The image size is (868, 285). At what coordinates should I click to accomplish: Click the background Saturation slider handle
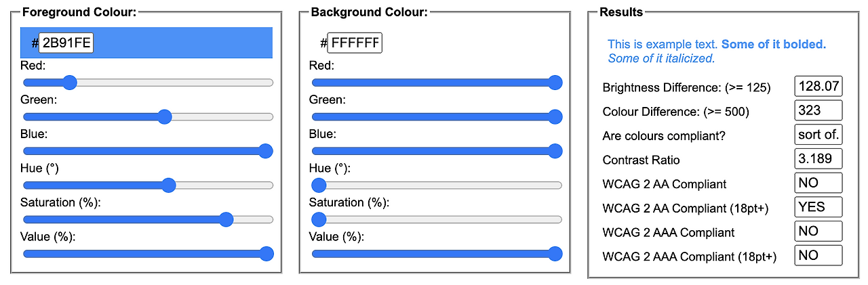pos(319,219)
